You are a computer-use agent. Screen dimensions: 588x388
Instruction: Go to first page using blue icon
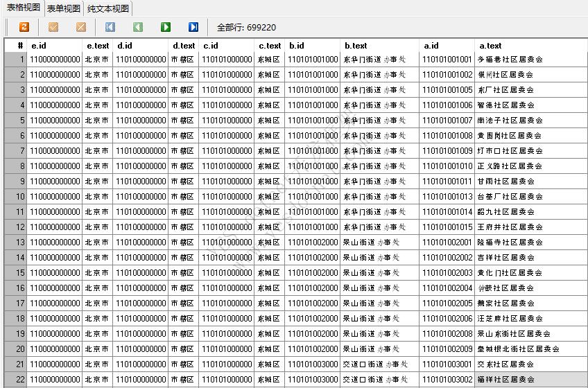click(110, 27)
